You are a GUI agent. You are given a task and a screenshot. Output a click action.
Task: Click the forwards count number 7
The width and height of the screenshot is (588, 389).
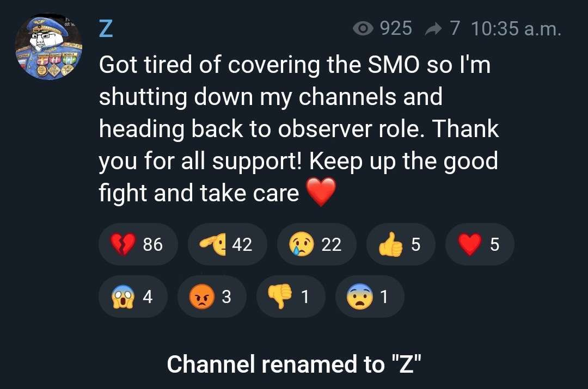point(455,28)
